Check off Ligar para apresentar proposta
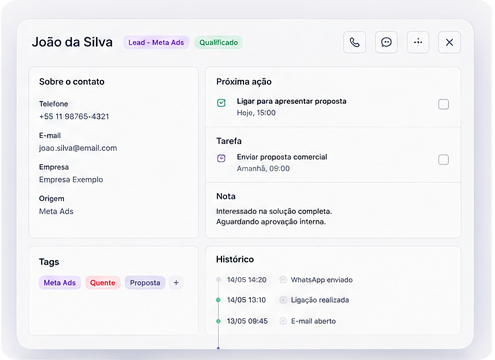This screenshot has width=495, height=360. point(443,104)
